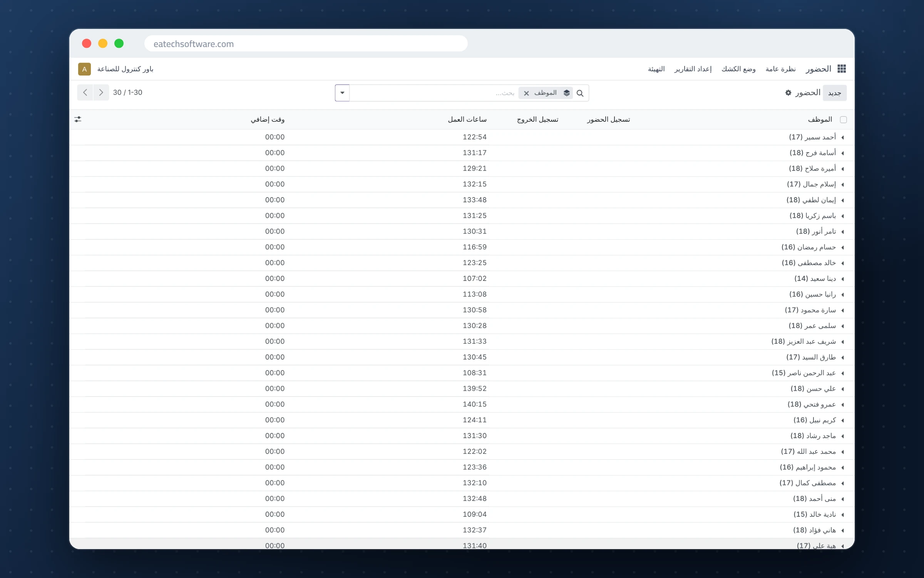Open optional columns adjust icon

[x=78, y=119]
